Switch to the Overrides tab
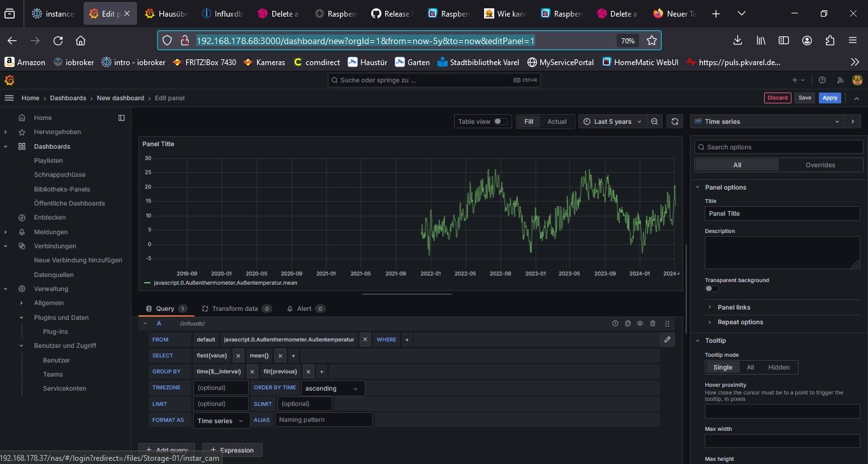Viewport: 868px width, 464px height. pos(820,165)
